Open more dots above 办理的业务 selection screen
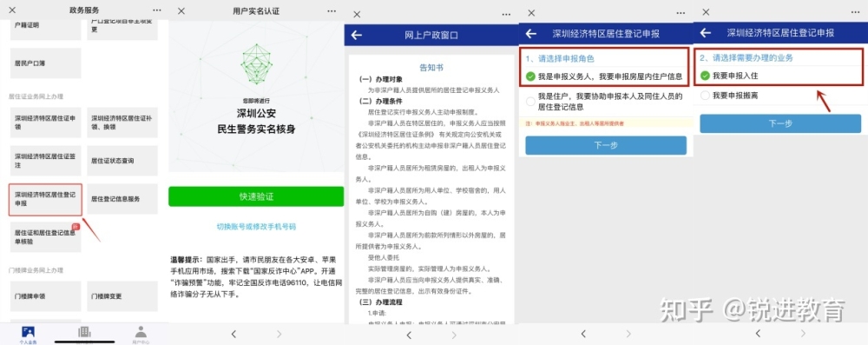Image resolution: width=868 pixels, height=345 pixels. pos(855,12)
